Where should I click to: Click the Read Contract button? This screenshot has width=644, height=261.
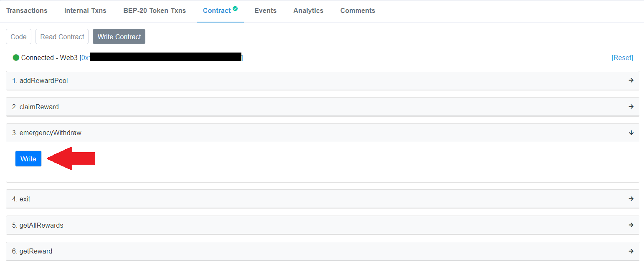62,37
